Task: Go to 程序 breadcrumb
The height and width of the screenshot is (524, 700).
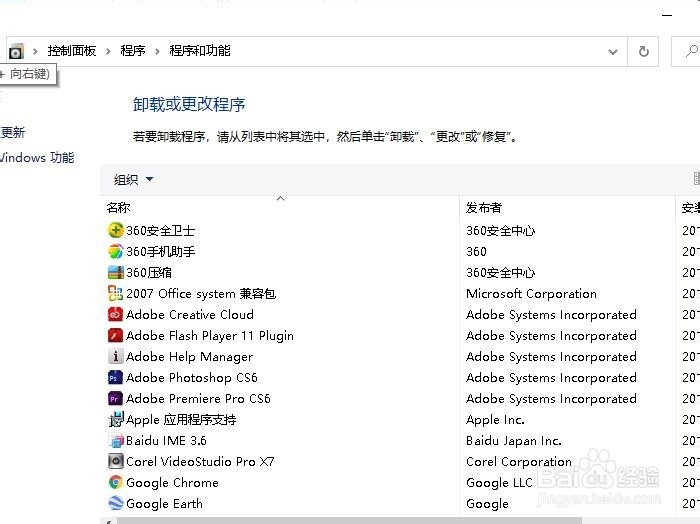Action: coord(133,51)
